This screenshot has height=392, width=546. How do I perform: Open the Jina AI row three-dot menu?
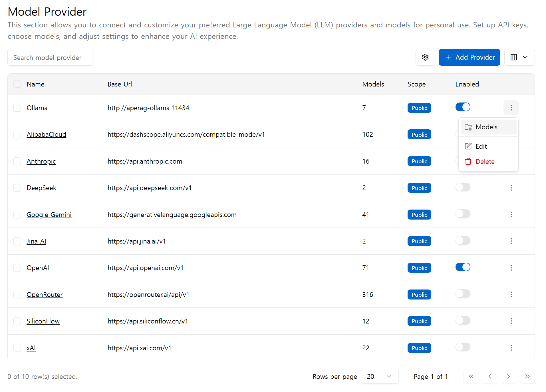click(511, 241)
